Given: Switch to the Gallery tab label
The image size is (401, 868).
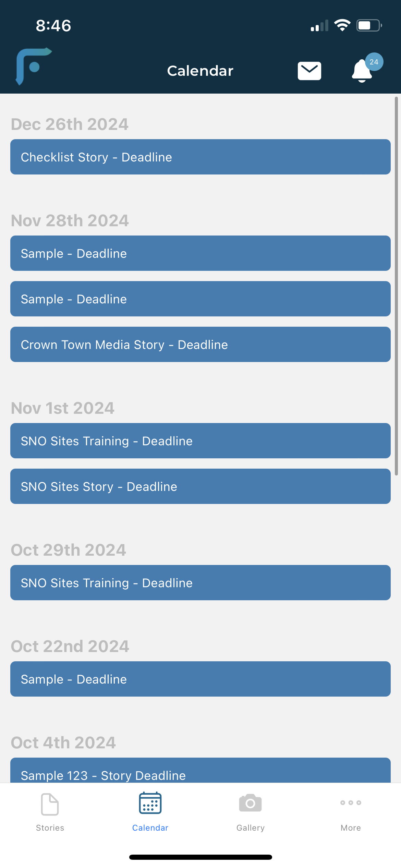Looking at the screenshot, I should click(x=251, y=828).
